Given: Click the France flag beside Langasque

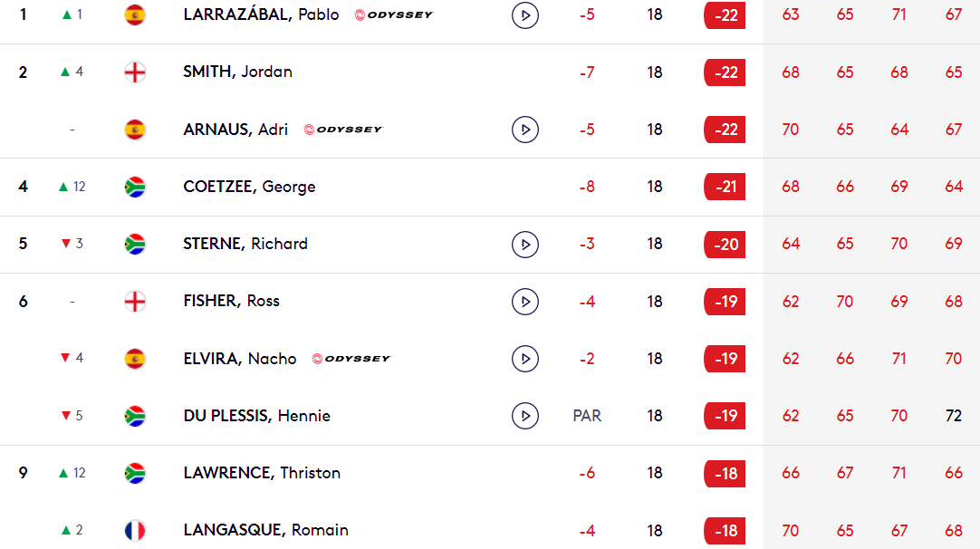Looking at the screenshot, I should [x=135, y=530].
